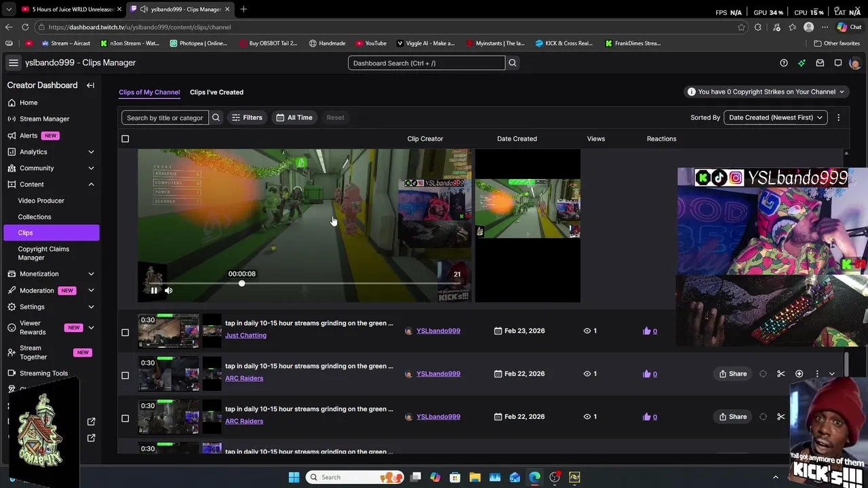
Task: Focus the clip title search field
Action: point(165,118)
